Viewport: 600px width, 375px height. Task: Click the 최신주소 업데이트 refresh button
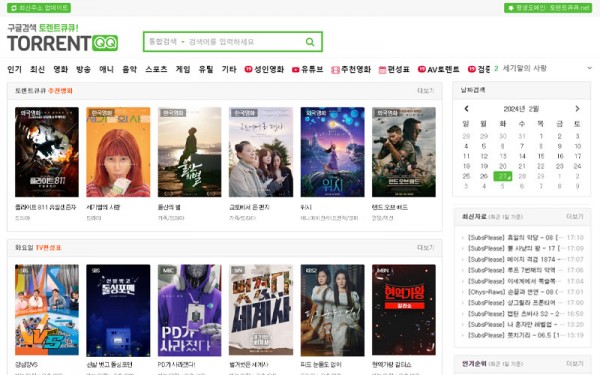39,8
